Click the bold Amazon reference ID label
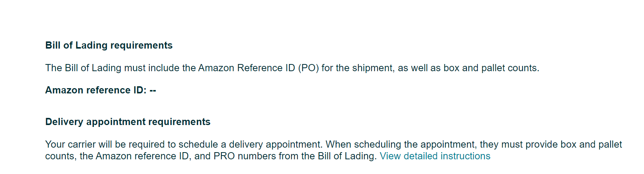 [95, 90]
